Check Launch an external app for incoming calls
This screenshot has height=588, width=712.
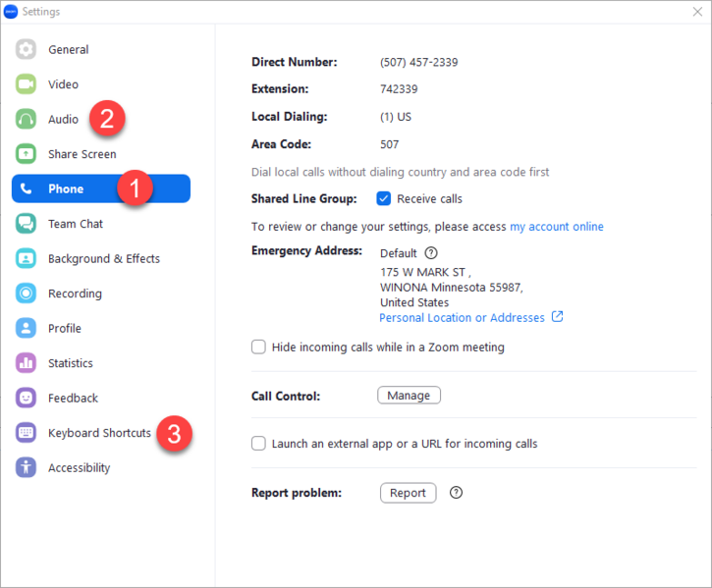pyautogui.click(x=259, y=444)
